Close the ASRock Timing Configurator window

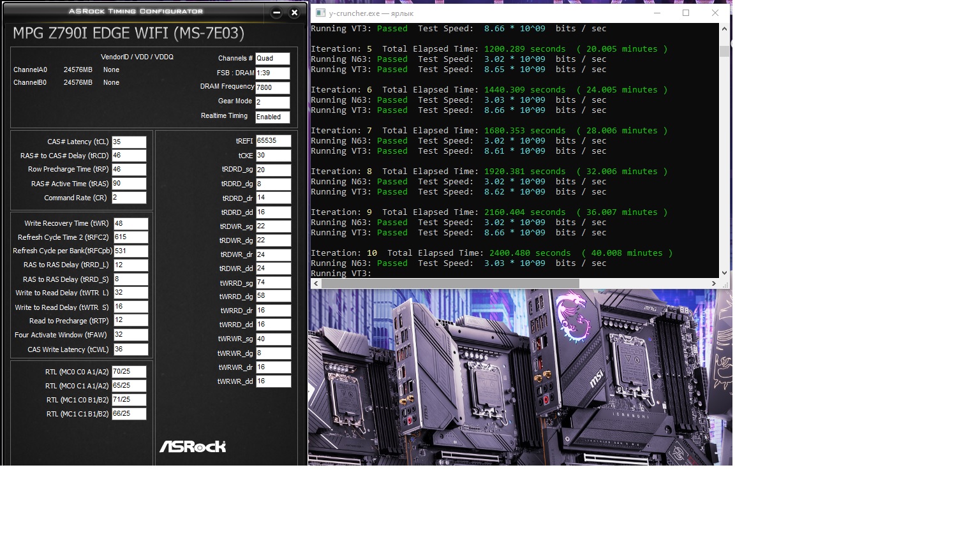(294, 12)
